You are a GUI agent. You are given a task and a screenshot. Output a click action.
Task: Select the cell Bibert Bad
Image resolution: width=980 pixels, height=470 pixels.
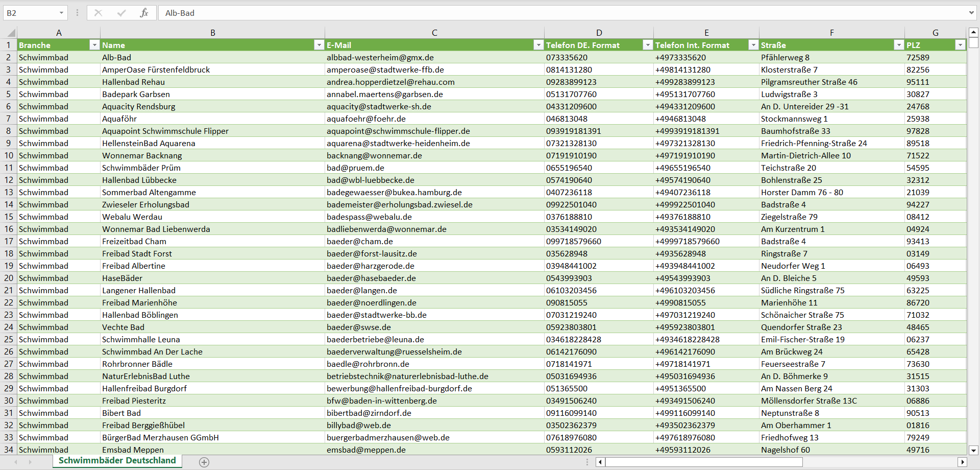pos(213,413)
